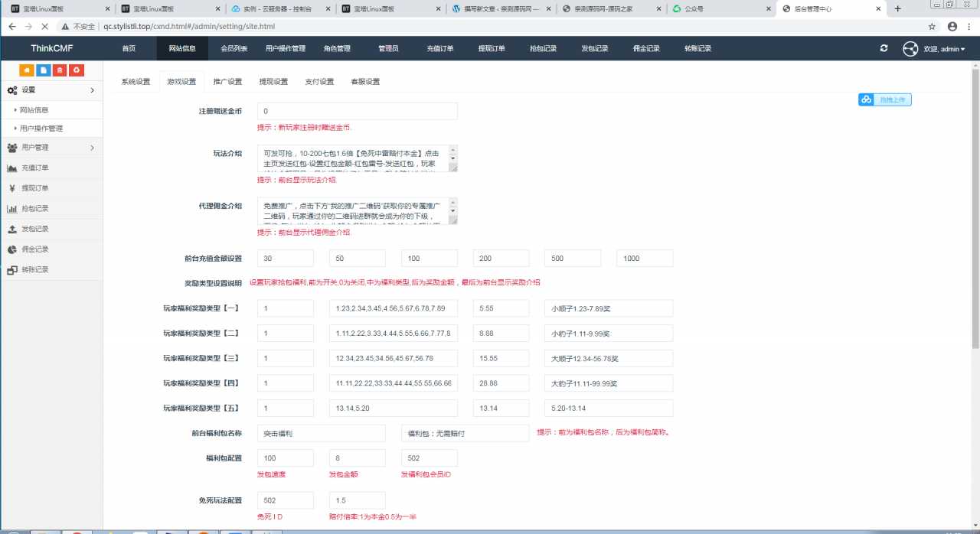The image size is (980, 534).
Task: Click the blue document shortcut icon
Action: (x=44, y=70)
